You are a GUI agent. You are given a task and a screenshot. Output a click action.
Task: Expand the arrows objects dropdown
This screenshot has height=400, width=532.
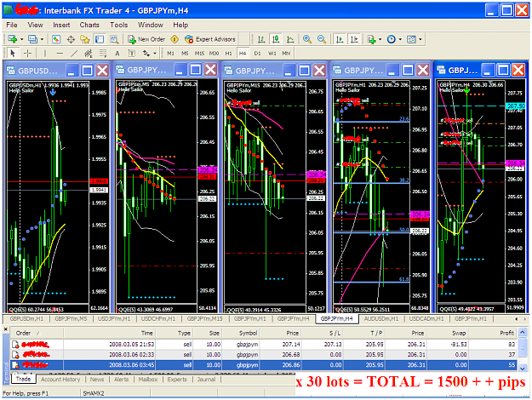pyautogui.click(x=155, y=54)
